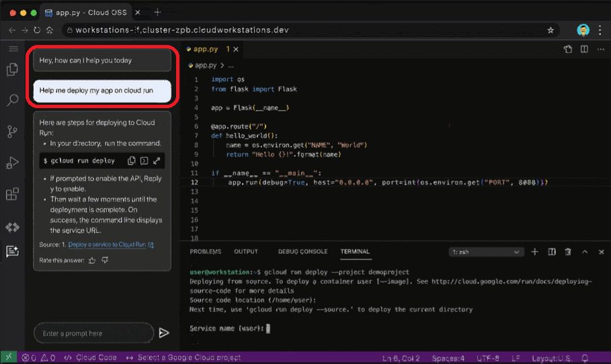Open the chat assistant panel icon
Viewport: 611px width, 364px height.
click(x=13, y=251)
